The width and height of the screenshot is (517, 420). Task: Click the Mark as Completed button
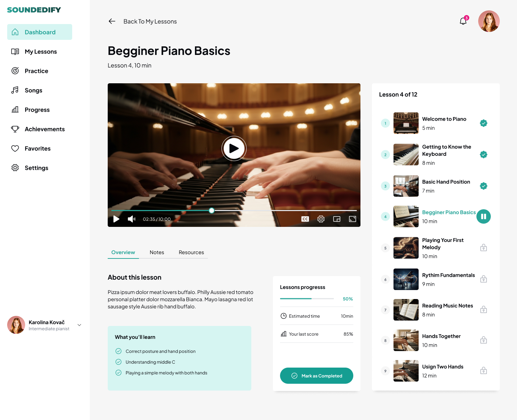[x=317, y=375]
